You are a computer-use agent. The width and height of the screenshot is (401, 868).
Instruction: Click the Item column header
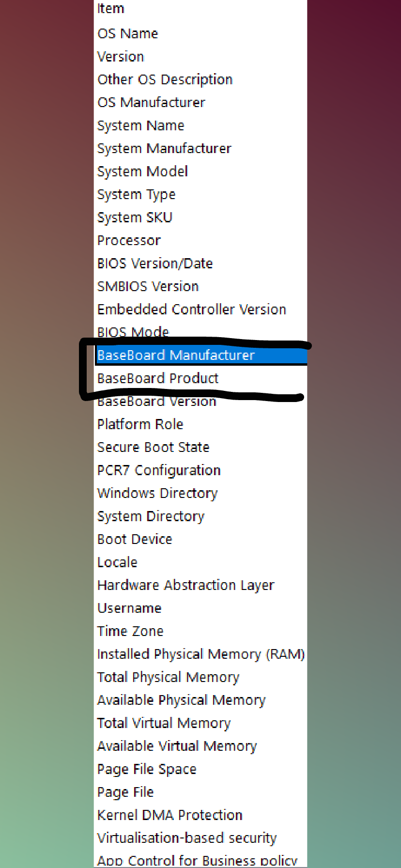click(200, 9)
